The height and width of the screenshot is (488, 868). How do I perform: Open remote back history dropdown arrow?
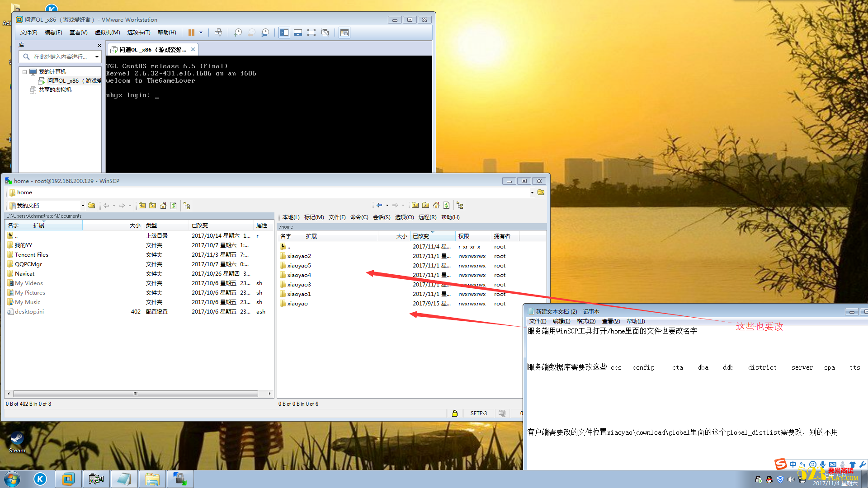click(x=387, y=205)
